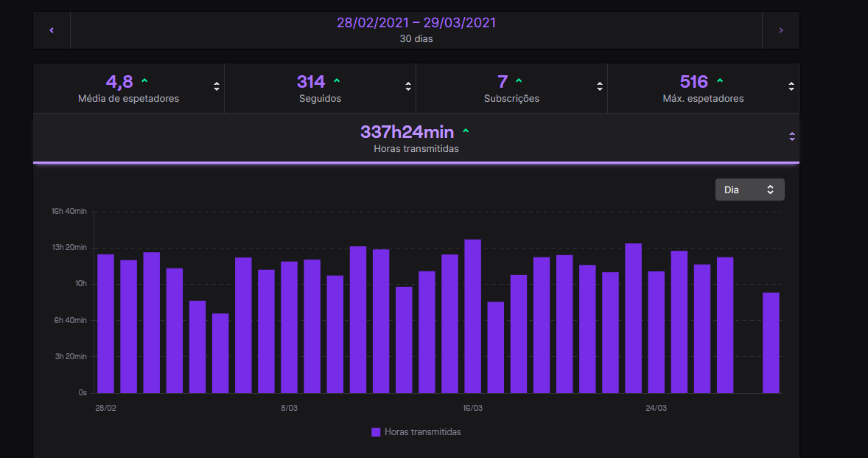Click the green trend arrow beside 516
This screenshot has height=458, width=868.
(720, 81)
